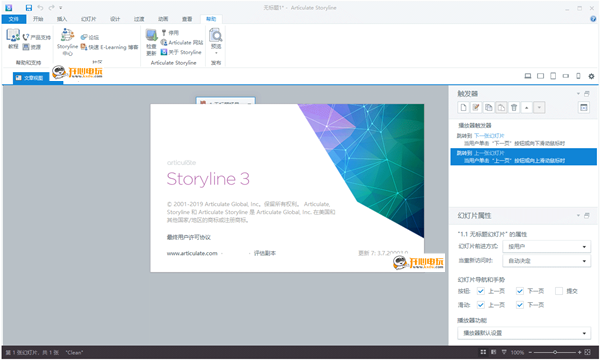The height and width of the screenshot is (360, 600).
Task: Click 停用 deactivate key icon
Action: (x=170, y=33)
